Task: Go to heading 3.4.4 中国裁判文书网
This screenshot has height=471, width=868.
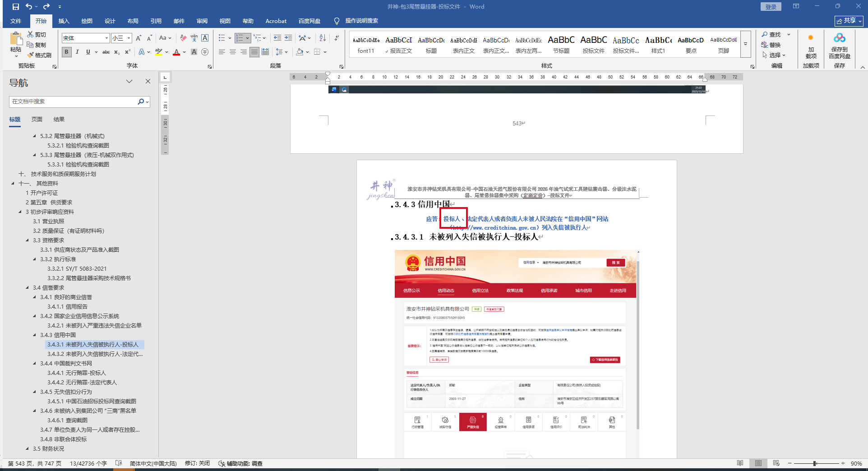Action: [x=66, y=364]
